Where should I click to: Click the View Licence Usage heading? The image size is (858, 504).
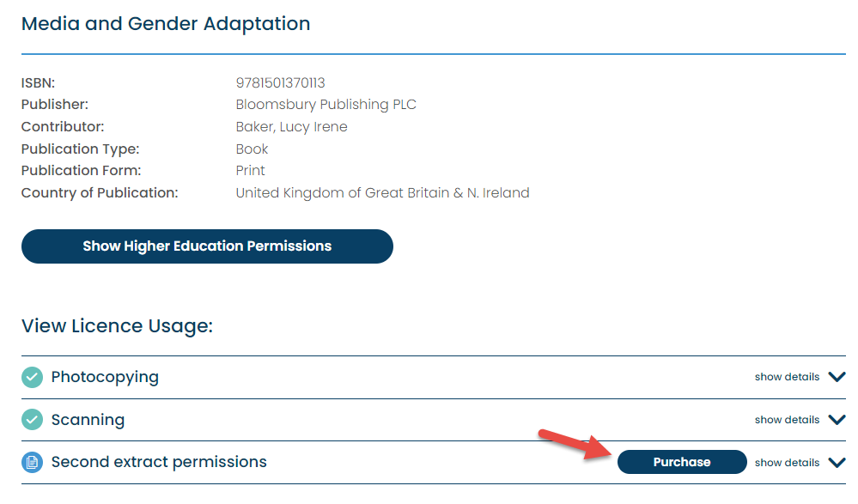tap(117, 326)
